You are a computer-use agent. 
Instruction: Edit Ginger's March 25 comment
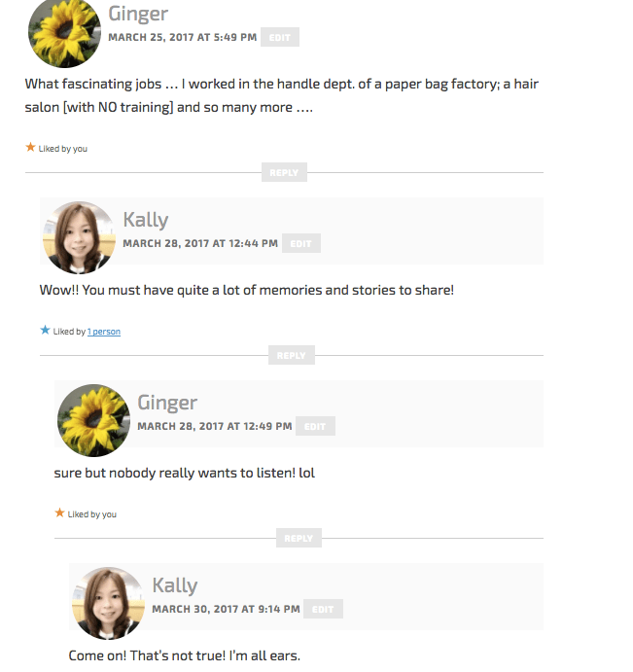pyautogui.click(x=280, y=37)
